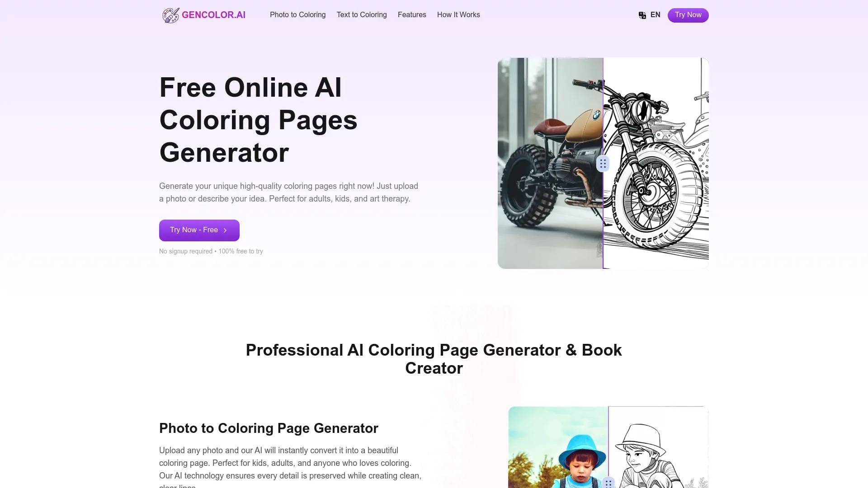Viewport: 868px width, 488px height.
Task: Expand the Features navigation menu item
Action: [x=412, y=14]
